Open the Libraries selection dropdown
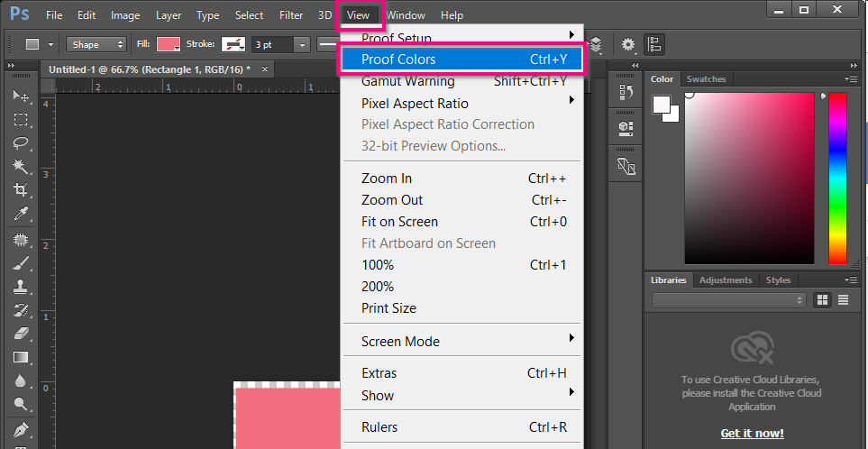 pos(729,300)
